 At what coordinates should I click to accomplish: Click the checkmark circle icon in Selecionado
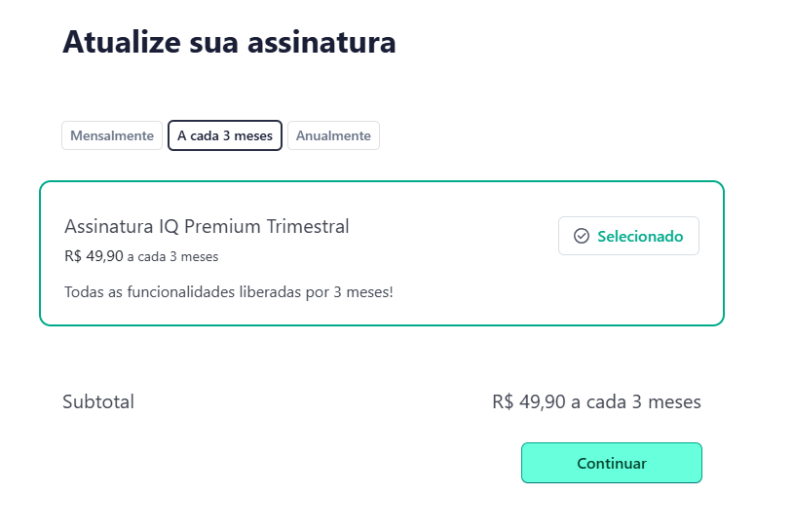(582, 236)
